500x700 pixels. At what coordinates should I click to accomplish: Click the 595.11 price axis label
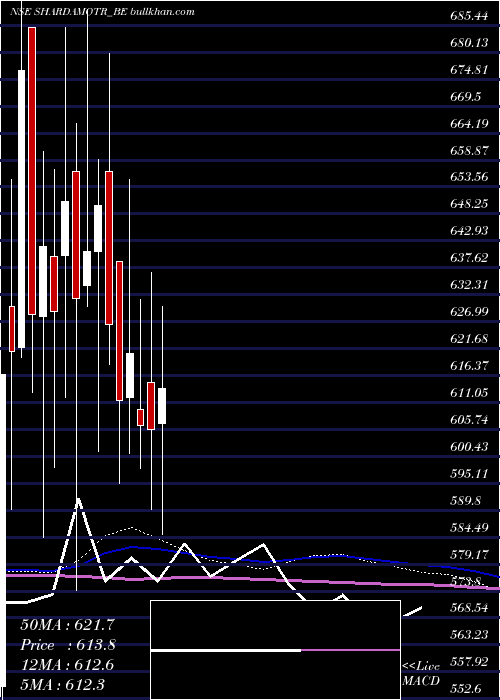click(469, 473)
